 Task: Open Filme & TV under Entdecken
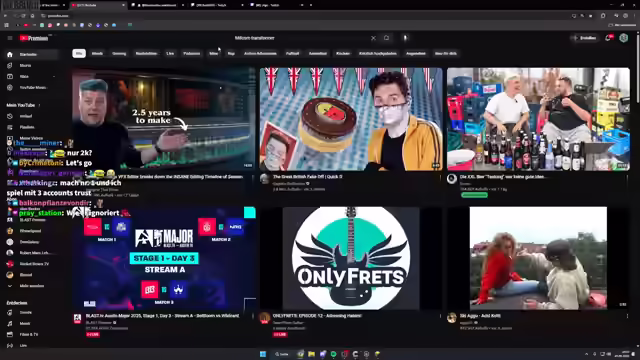(31, 335)
